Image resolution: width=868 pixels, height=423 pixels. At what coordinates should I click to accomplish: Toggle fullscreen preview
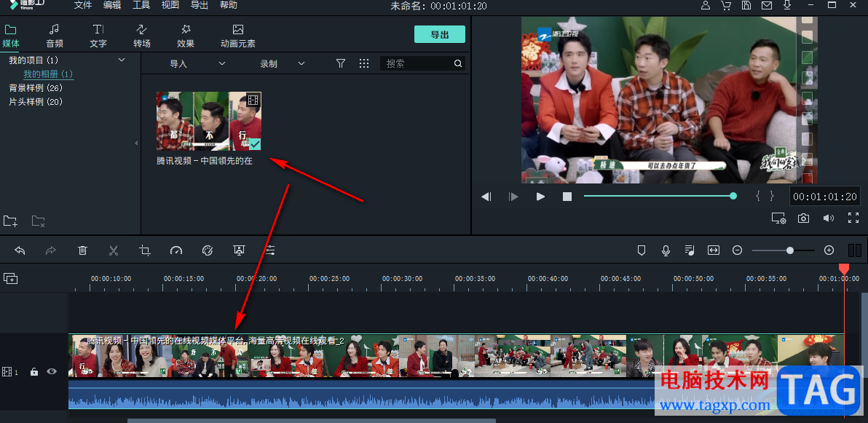[853, 218]
